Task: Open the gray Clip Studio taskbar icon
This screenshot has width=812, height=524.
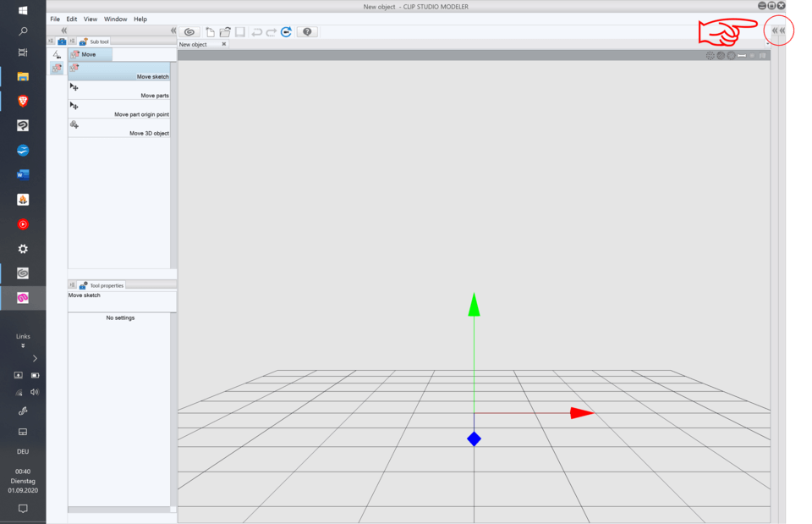Action: [x=23, y=273]
